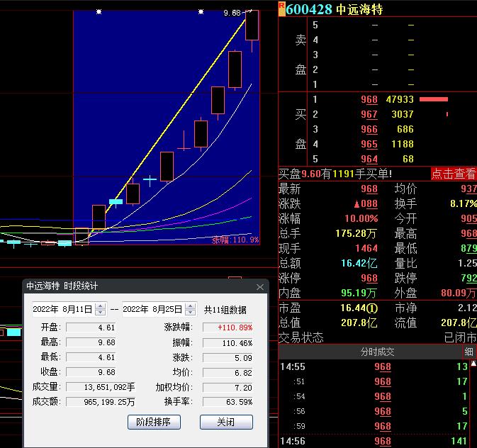
Task: Click the red R badge beside 600428
Action: coord(282,7)
